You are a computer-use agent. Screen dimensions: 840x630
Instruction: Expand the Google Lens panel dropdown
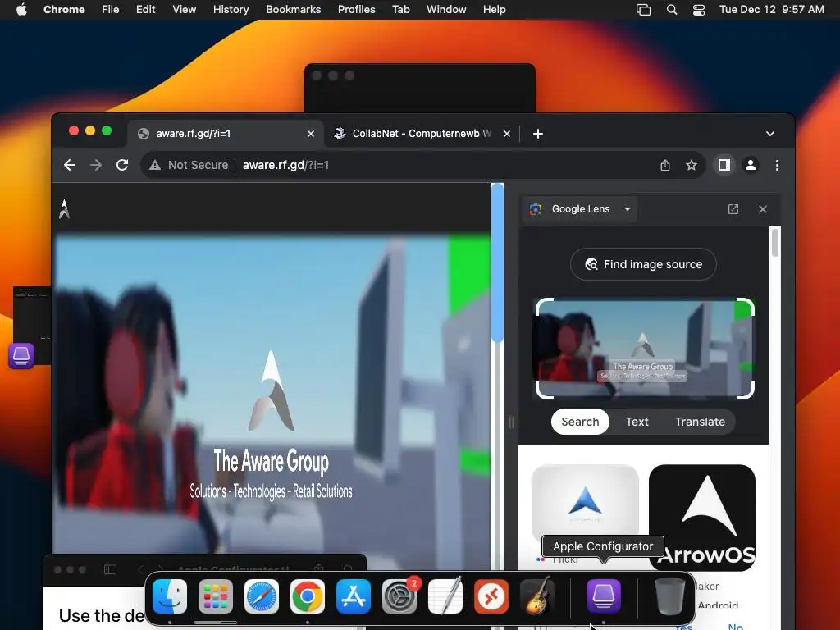coord(628,209)
